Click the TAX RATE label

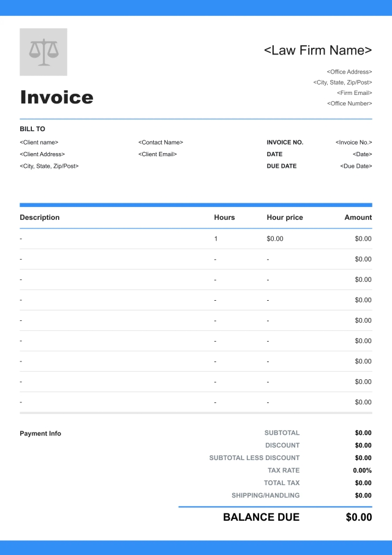click(284, 470)
